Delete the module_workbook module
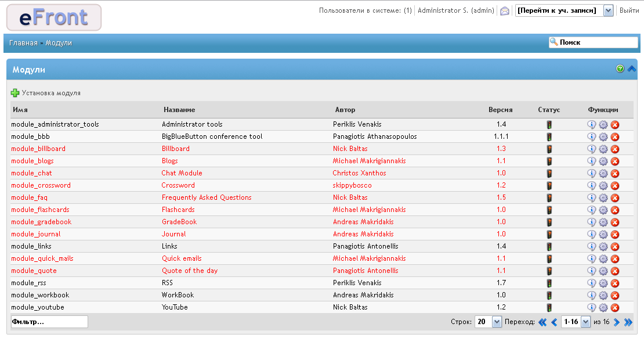Viewport: 644px width, 338px height. pyautogui.click(x=615, y=296)
